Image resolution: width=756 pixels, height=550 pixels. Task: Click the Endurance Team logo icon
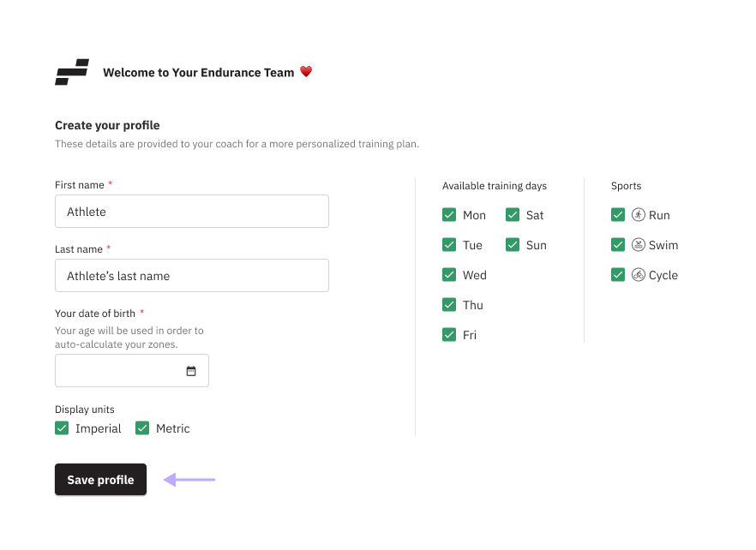[x=72, y=72]
